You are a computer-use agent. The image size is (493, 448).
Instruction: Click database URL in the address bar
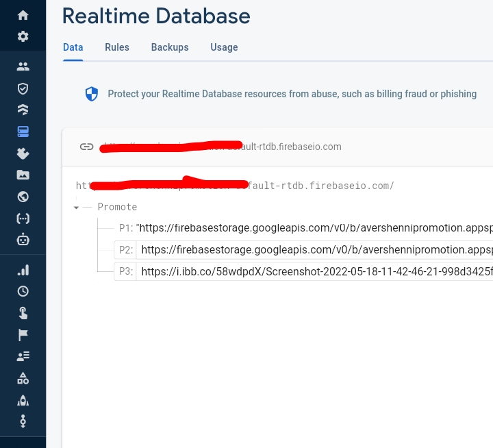click(221, 147)
